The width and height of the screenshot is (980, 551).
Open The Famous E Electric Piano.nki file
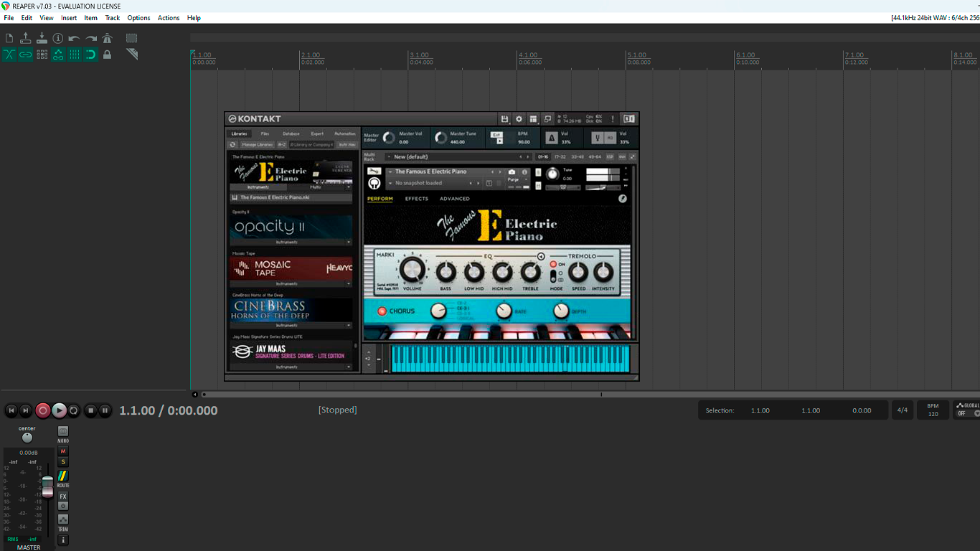(x=291, y=197)
